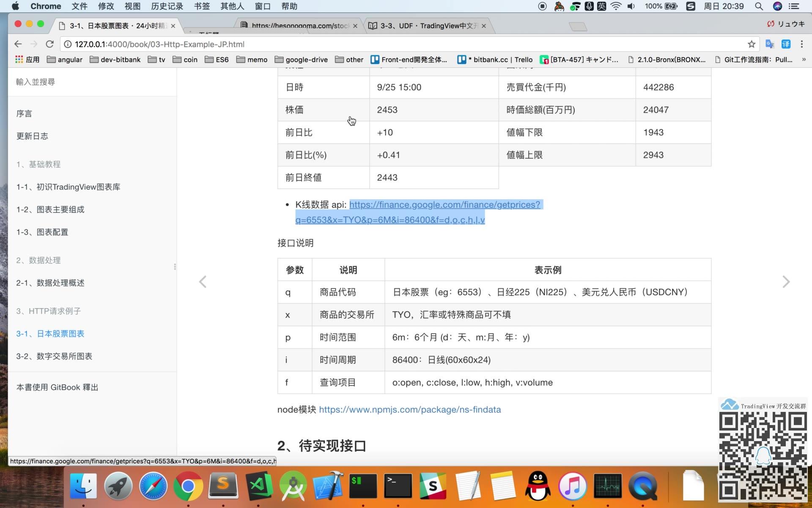Open the ns-findata npm package link

coord(410,409)
